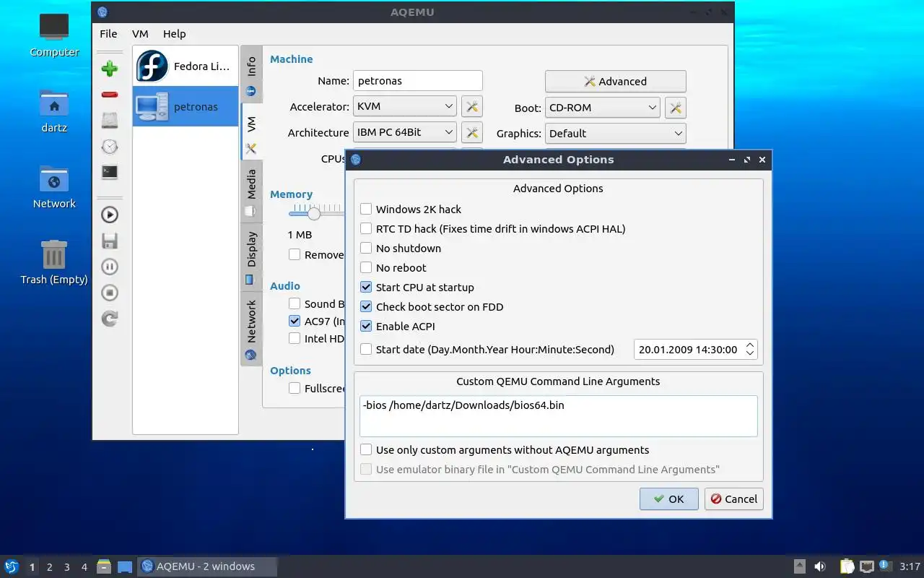Open the VM menu

pyautogui.click(x=140, y=33)
